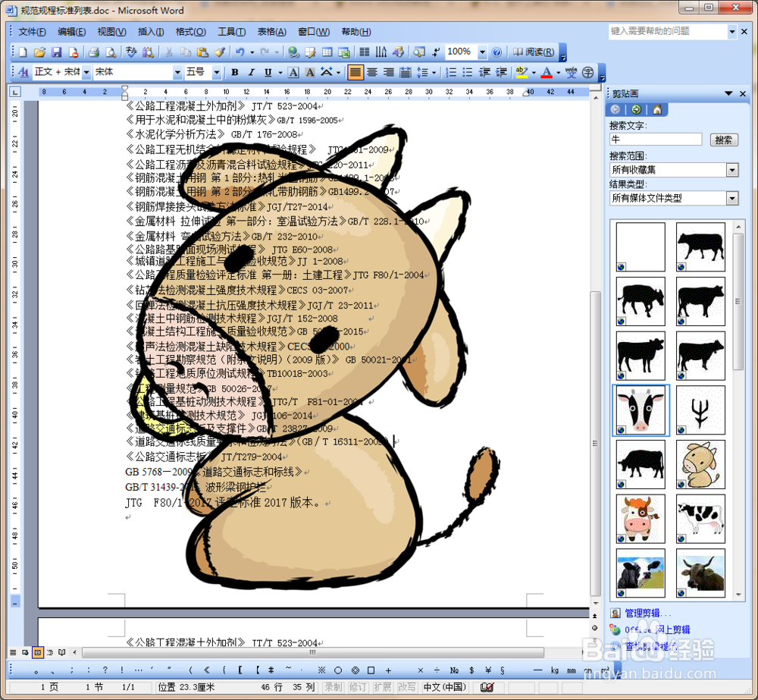Viewport: 758px width, 700px height.
Task: Toggle underline formatting
Action: (268, 73)
